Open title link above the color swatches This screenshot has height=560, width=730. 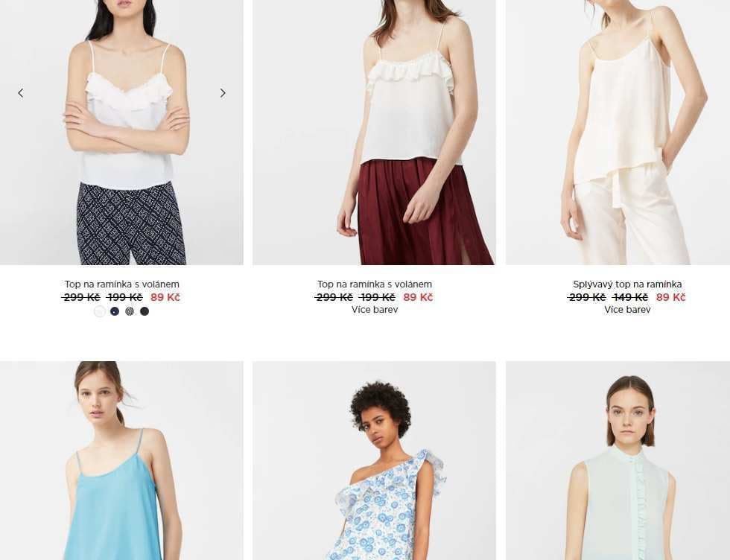click(121, 284)
